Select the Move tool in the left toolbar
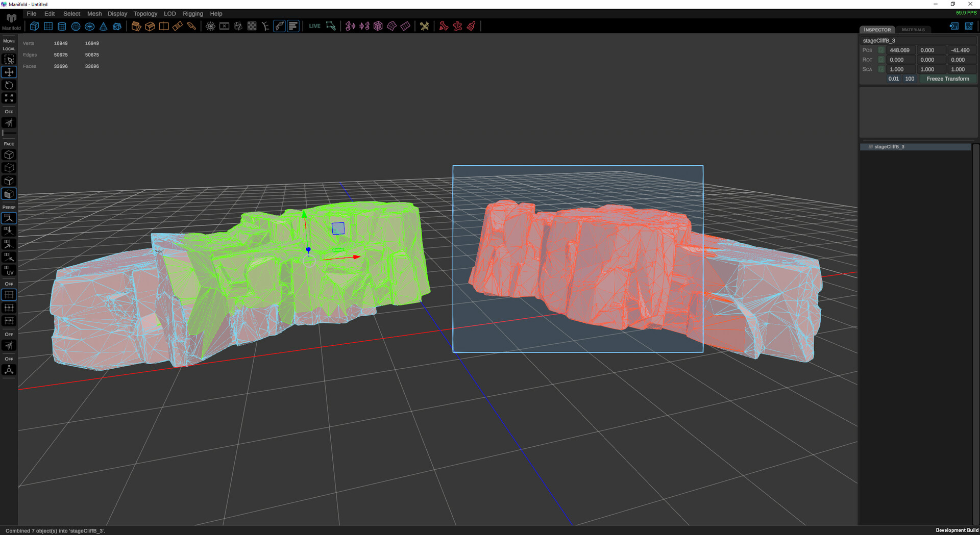The width and height of the screenshot is (980, 535). click(9, 72)
